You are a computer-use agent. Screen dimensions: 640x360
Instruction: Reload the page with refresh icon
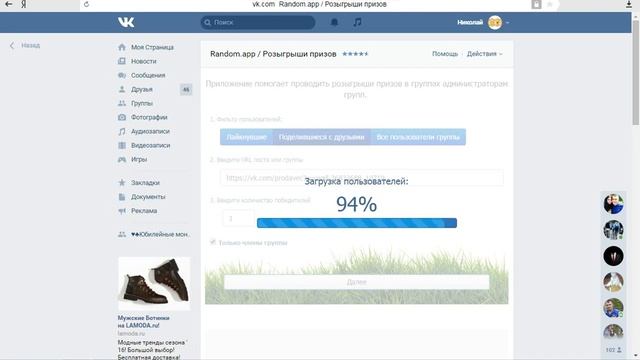click(x=86, y=4)
